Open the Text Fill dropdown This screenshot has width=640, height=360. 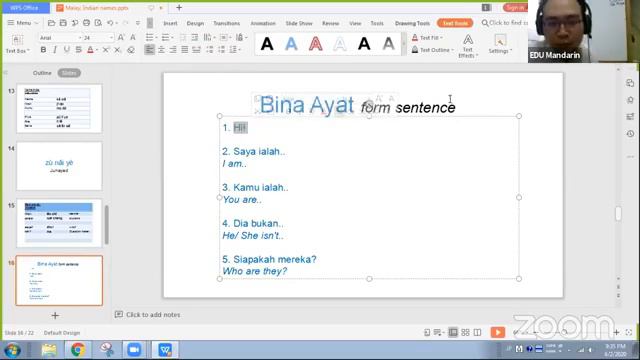point(427,38)
